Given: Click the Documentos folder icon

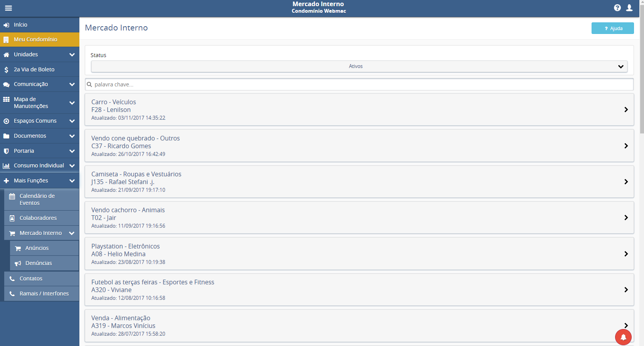Looking at the screenshot, I should pyautogui.click(x=6, y=136).
